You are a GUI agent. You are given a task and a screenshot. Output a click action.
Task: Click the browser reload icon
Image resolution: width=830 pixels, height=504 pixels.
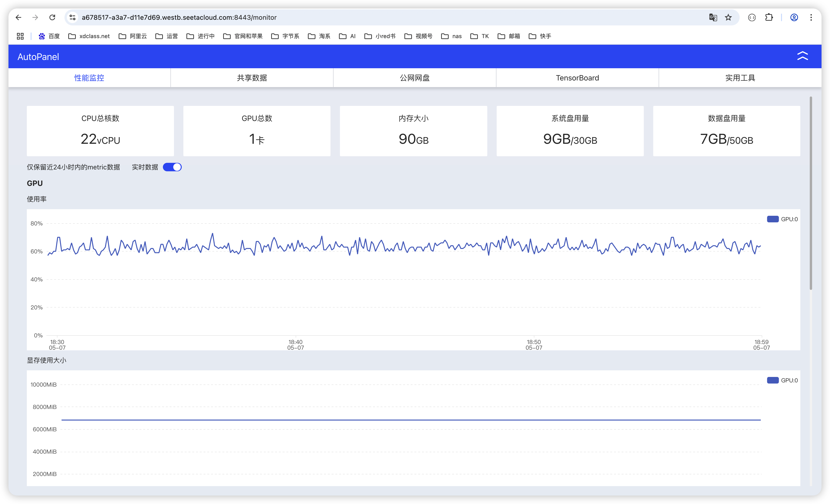(x=52, y=17)
